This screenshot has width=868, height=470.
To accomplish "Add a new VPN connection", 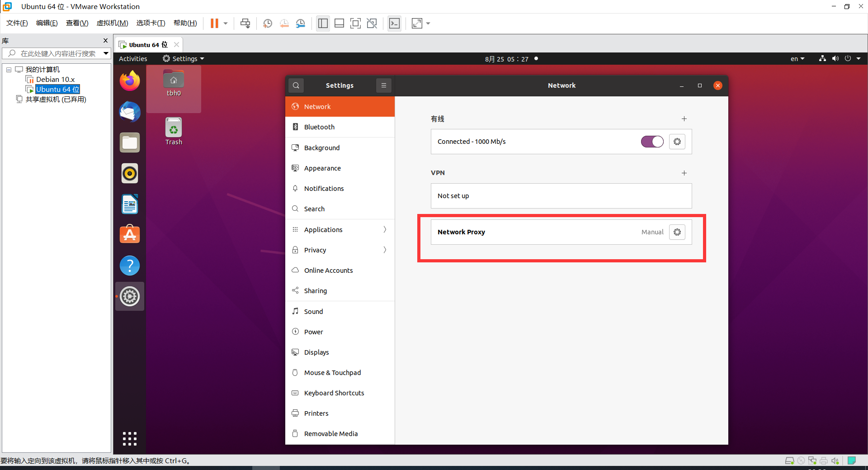I will point(684,173).
